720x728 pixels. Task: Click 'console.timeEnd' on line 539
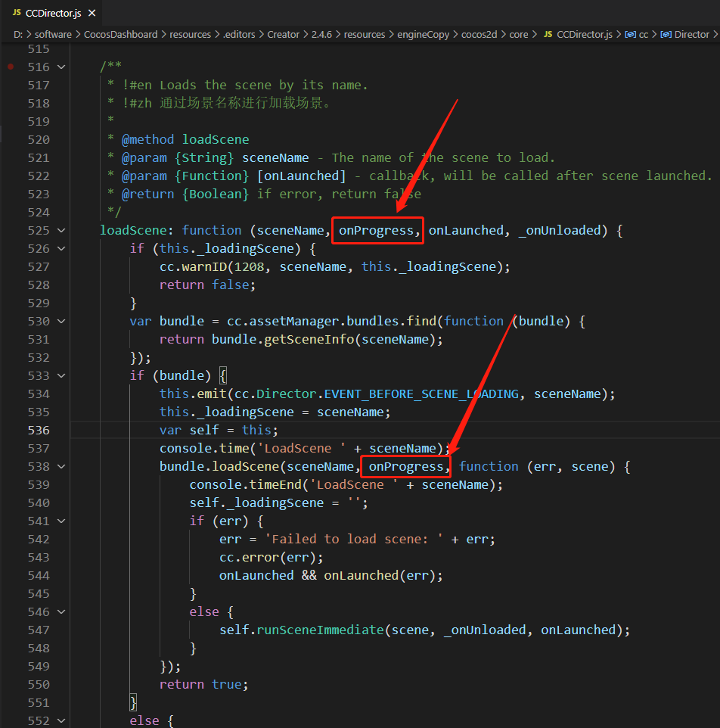pyautogui.click(x=245, y=485)
